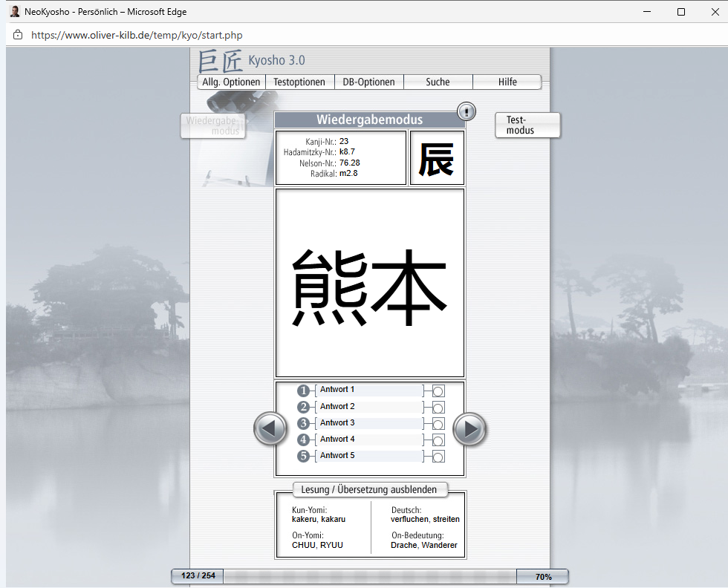Open the Hilfe menu item

click(507, 82)
